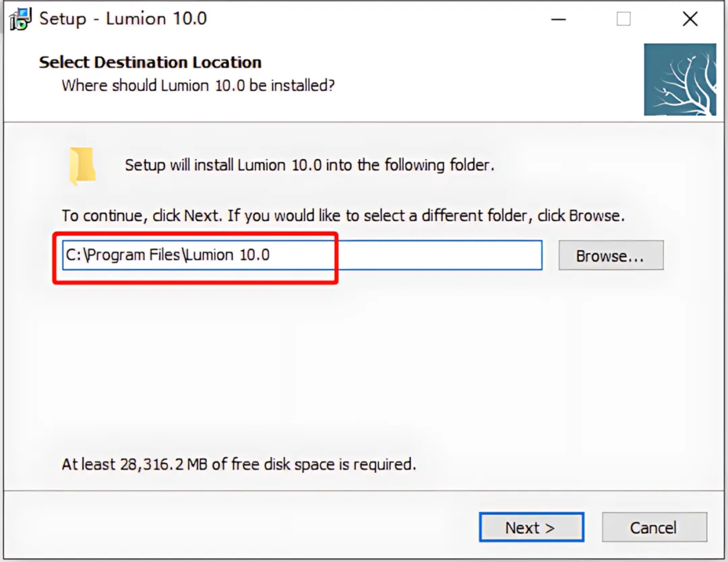
Task: Minimize the Setup window
Action: point(557,19)
